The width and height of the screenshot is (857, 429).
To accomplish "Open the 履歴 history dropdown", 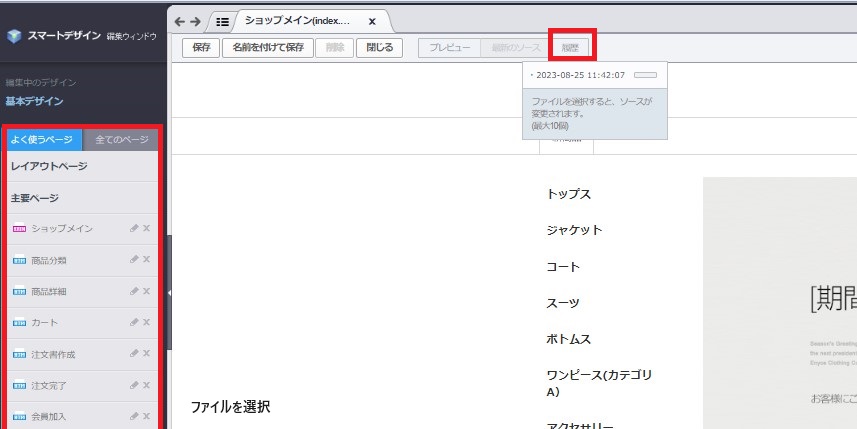I will (x=570, y=48).
